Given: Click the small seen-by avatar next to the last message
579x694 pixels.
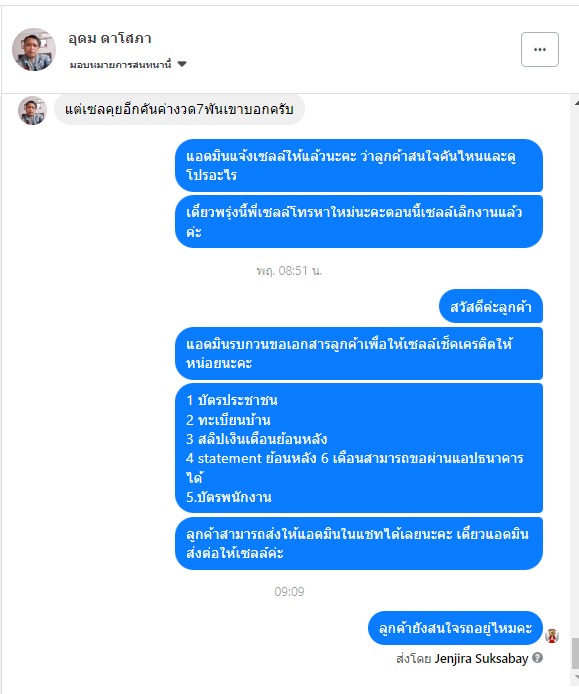Looking at the screenshot, I should (x=552, y=636).
